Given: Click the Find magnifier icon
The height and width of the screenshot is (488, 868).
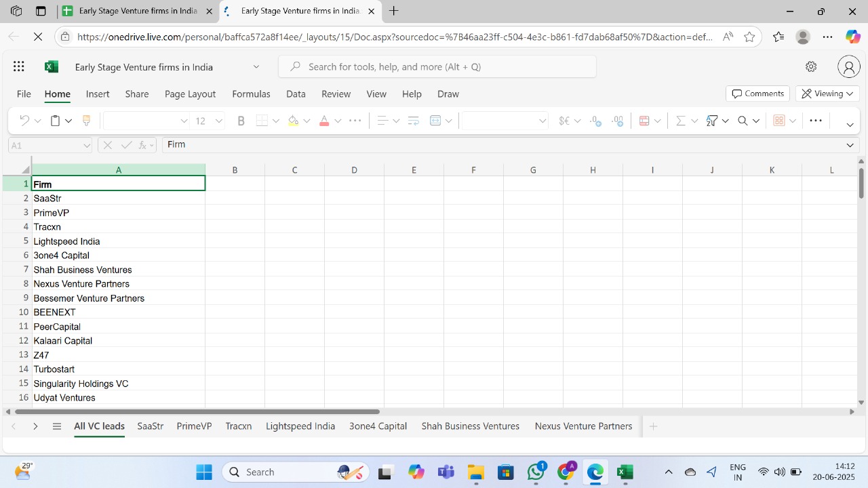Looking at the screenshot, I should pyautogui.click(x=743, y=121).
